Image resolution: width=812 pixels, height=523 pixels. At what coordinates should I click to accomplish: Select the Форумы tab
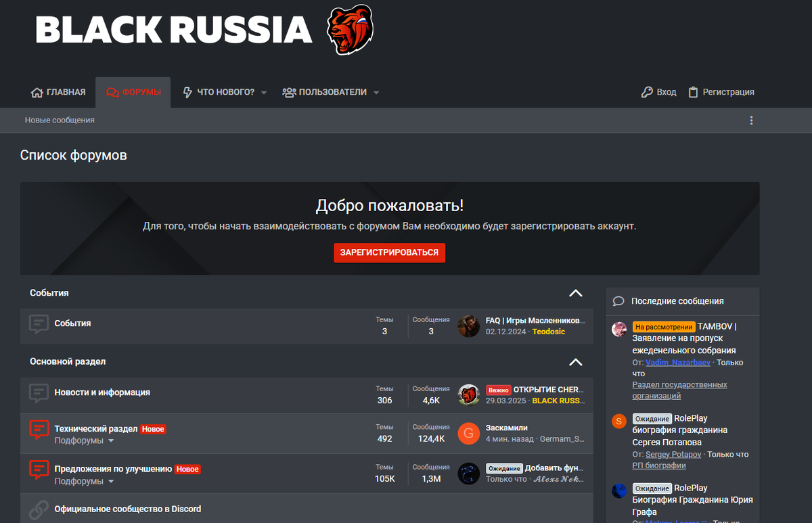coord(133,92)
